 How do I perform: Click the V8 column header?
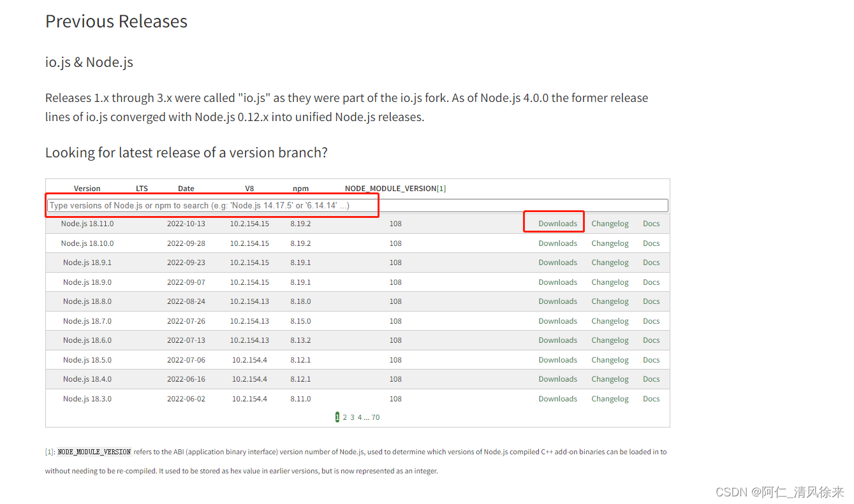pos(249,189)
